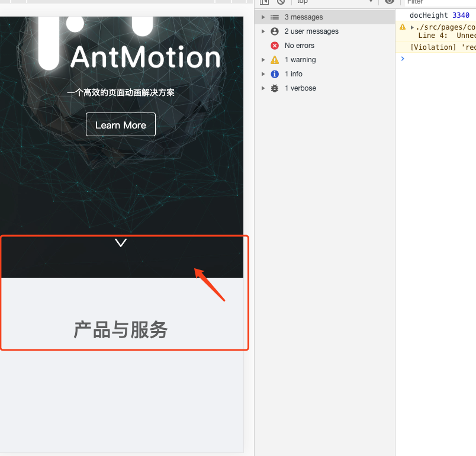Open the top frame context dropdown
Viewport: 476px width, 456px height.
point(335,2)
